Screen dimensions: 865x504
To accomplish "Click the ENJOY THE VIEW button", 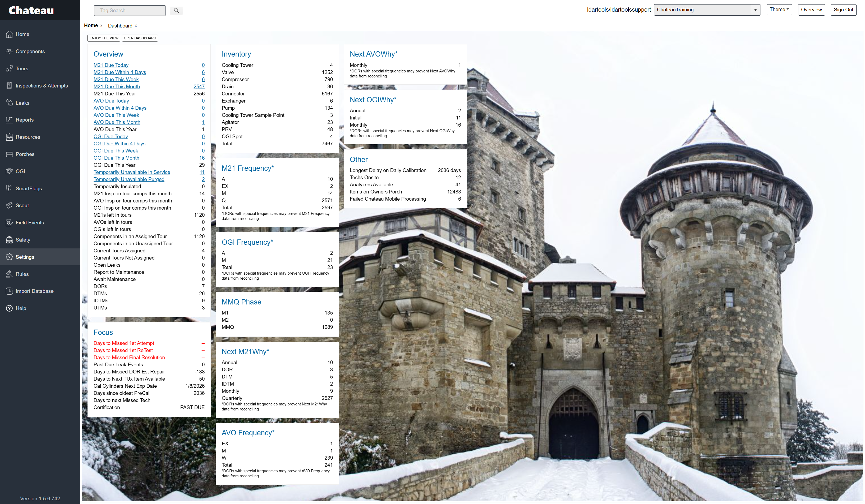I will 104,38.
